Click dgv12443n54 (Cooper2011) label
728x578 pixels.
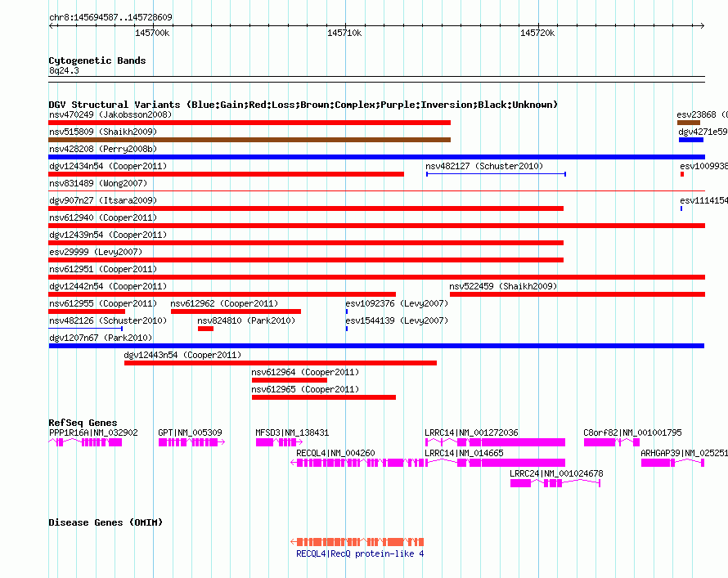pyautogui.click(x=182, y=355)
